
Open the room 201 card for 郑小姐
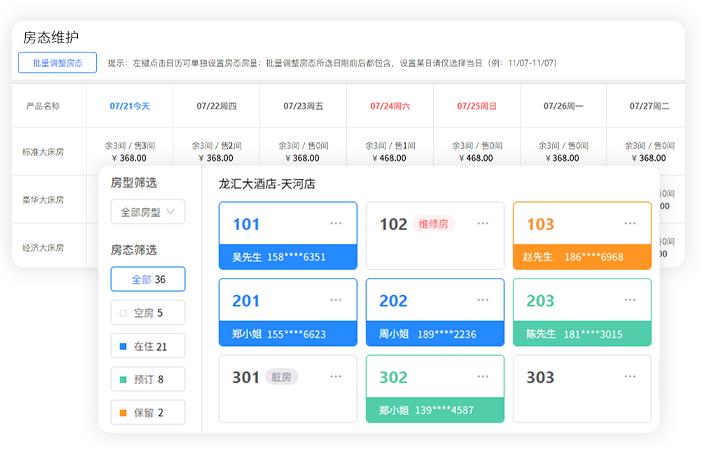[287, 312]
